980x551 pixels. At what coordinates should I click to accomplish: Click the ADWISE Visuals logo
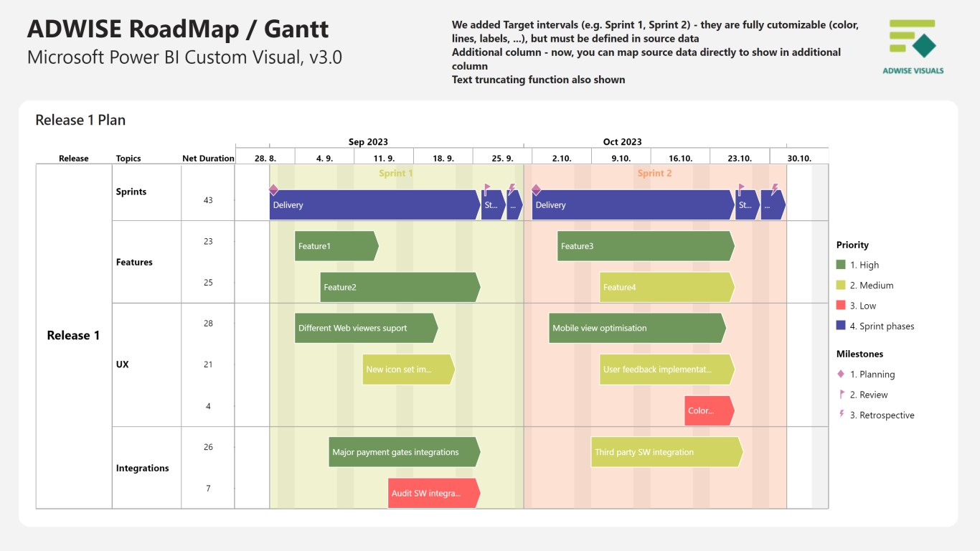tap(913, 47)
